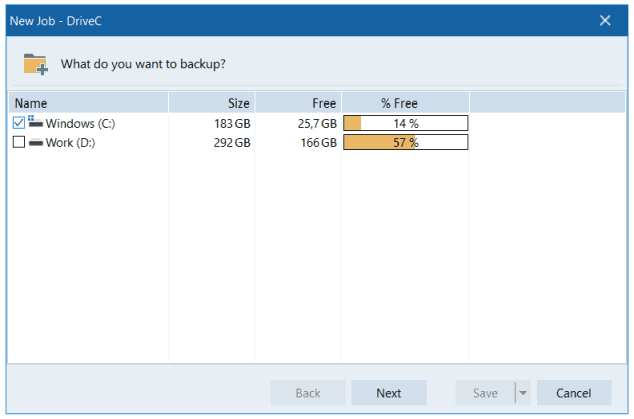The image size is (634, 419).
Task: Click the 14 % free space bar
Action: (x=405, y=123)
